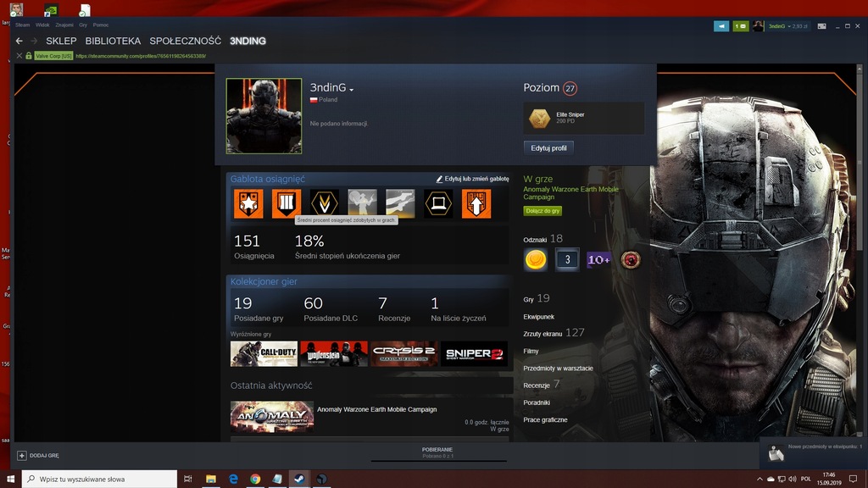The image size is (868, 488).
Task: Open the new inventory items notification icon
Action: pos(776,454)
